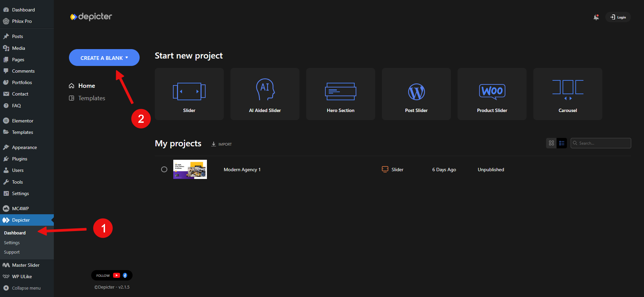
Task: Open Depicter's Facebook page icon
Action: coord(125,275)
